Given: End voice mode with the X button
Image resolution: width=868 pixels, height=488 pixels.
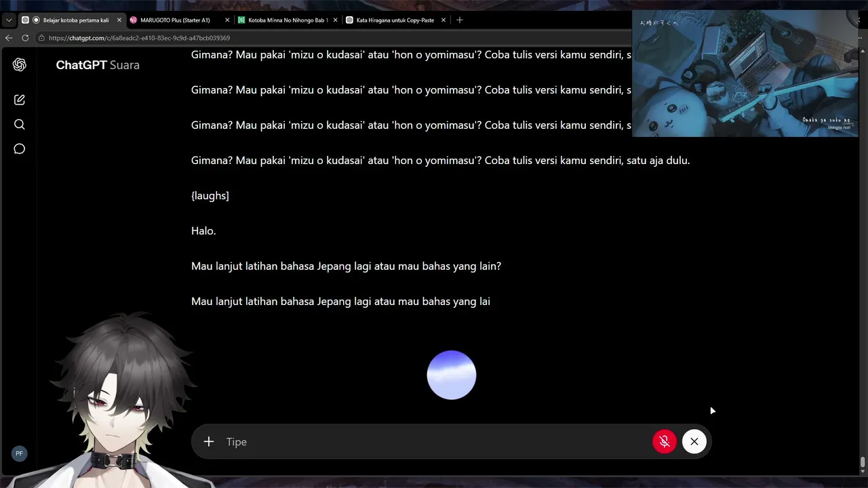Looking at the screenshot, I should tap(694, 441).
